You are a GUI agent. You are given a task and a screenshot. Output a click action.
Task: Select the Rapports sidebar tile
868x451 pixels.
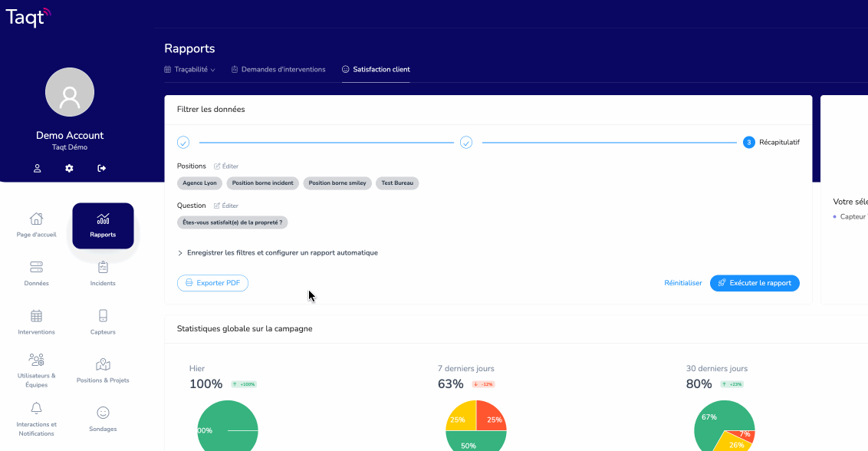(103, 225)
